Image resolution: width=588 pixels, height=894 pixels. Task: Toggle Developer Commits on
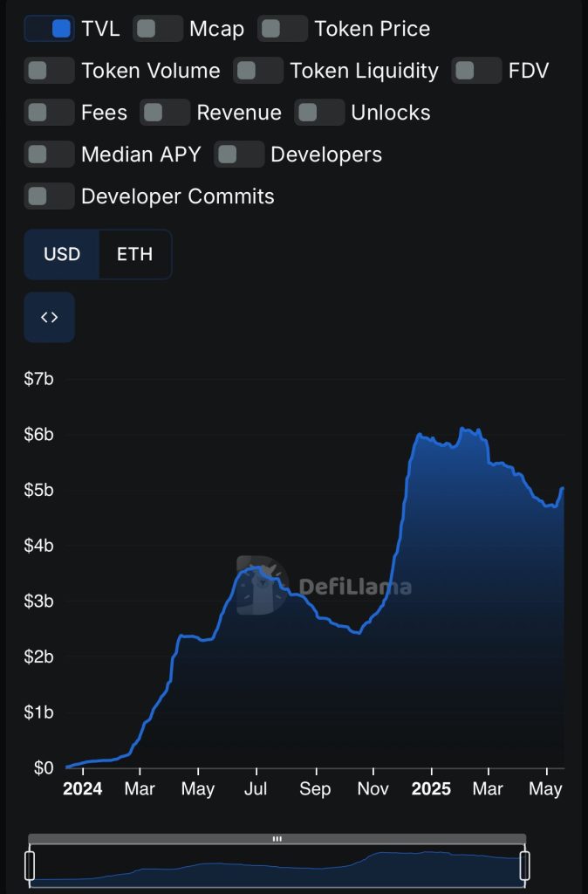click(50, 196)
